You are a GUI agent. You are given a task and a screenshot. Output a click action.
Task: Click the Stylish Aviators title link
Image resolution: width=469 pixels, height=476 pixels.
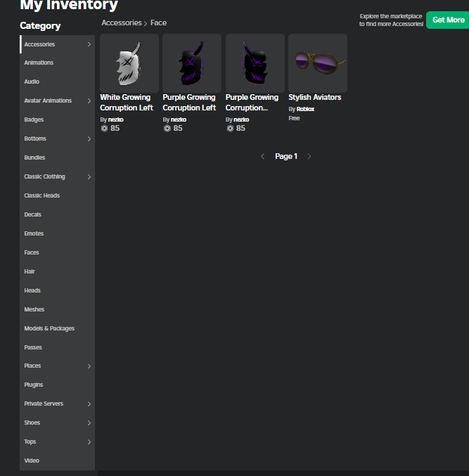tap(315, 98)
